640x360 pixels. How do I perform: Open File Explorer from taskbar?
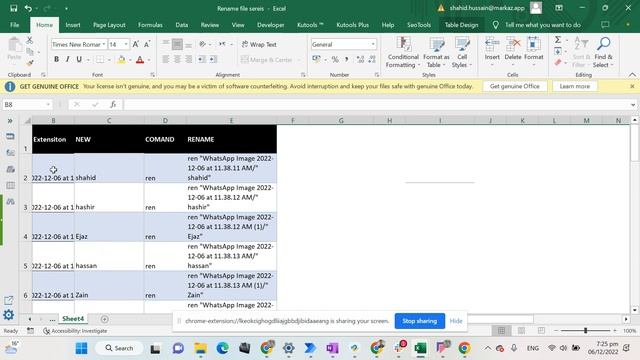(200, 348)
